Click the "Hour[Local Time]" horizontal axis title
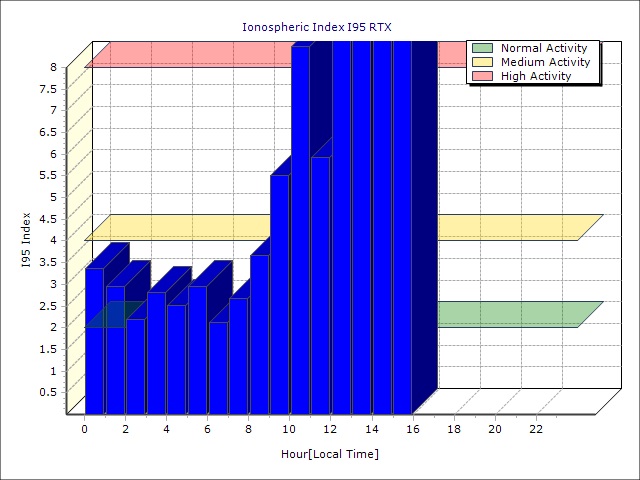 pyautogui.click(x=330, y=454)
